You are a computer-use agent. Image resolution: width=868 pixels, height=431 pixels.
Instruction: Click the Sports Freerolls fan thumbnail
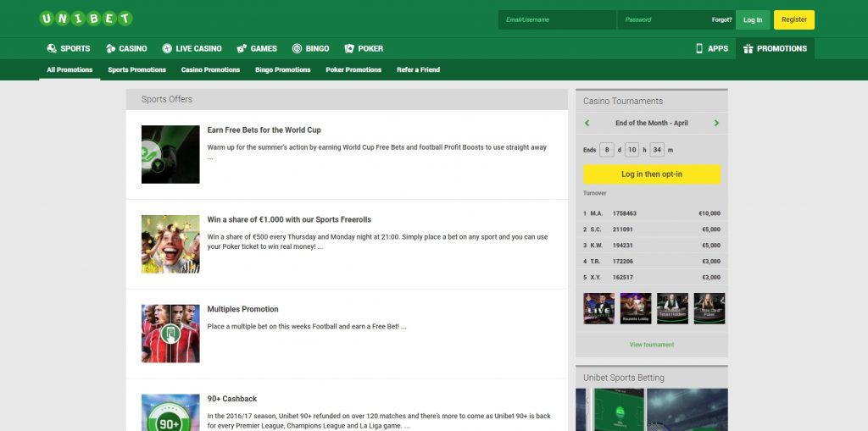(x=170, y=244)
